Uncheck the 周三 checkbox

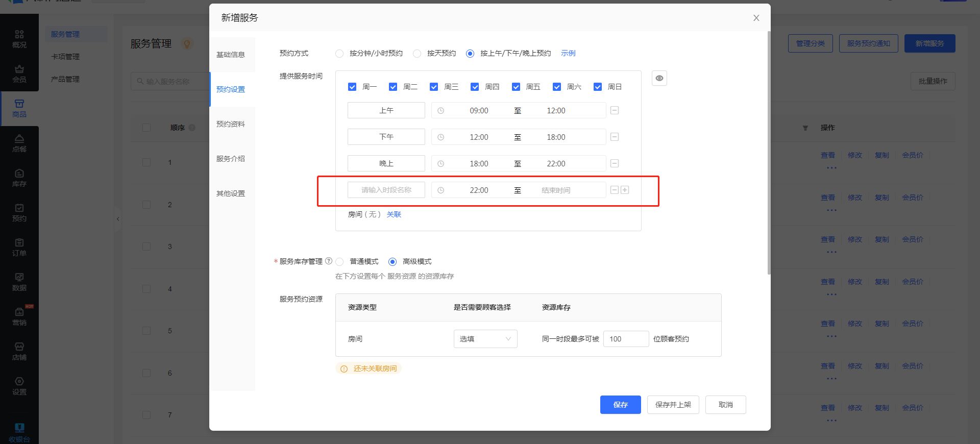(434, 87)
